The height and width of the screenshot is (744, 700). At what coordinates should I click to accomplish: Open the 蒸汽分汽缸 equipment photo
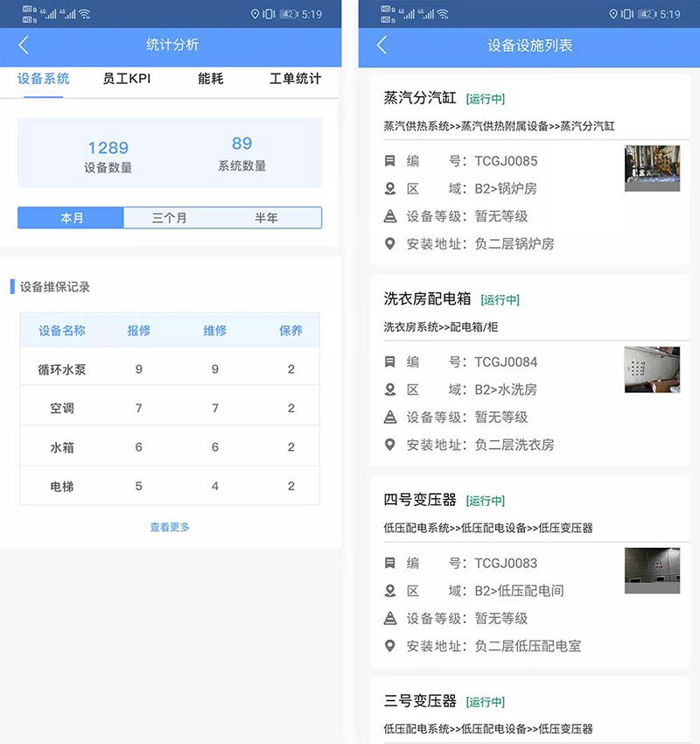652,168
